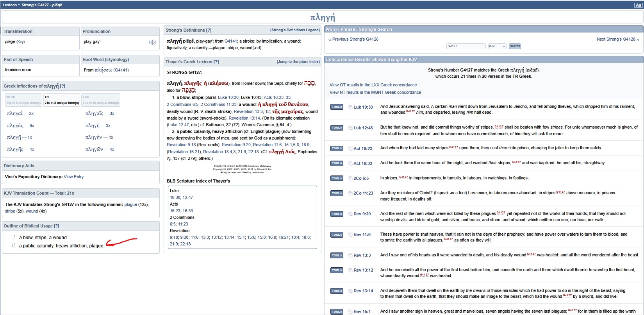The width and height of the screenshot is (644, 315).
Task: Open the TOOLS button for 2Co 11:23
Action: tap(337, 193)
